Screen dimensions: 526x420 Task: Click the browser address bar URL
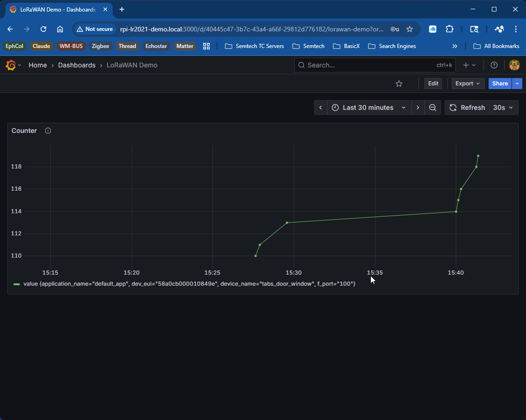252,29
